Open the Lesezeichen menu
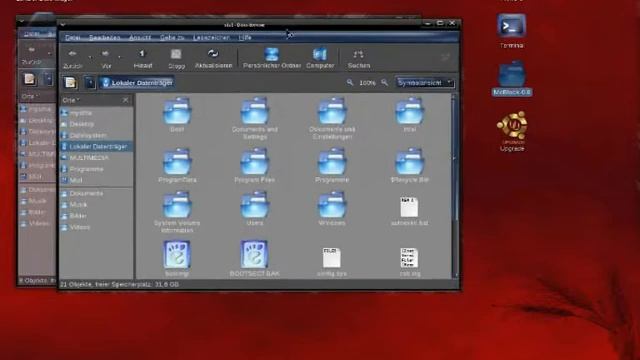Viewport: 640px width, 360px height. click(x=211, y=37)
